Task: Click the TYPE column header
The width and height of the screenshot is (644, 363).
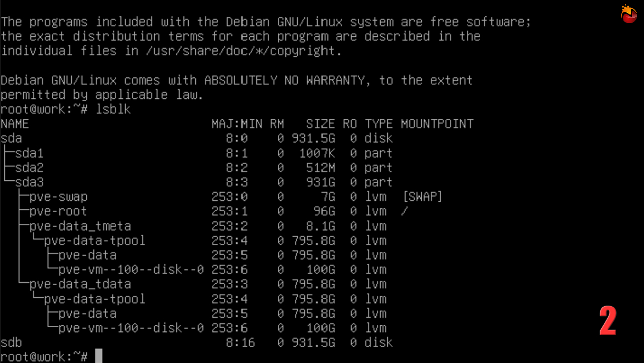Action: pyautogui.click(x=379, y=124)
